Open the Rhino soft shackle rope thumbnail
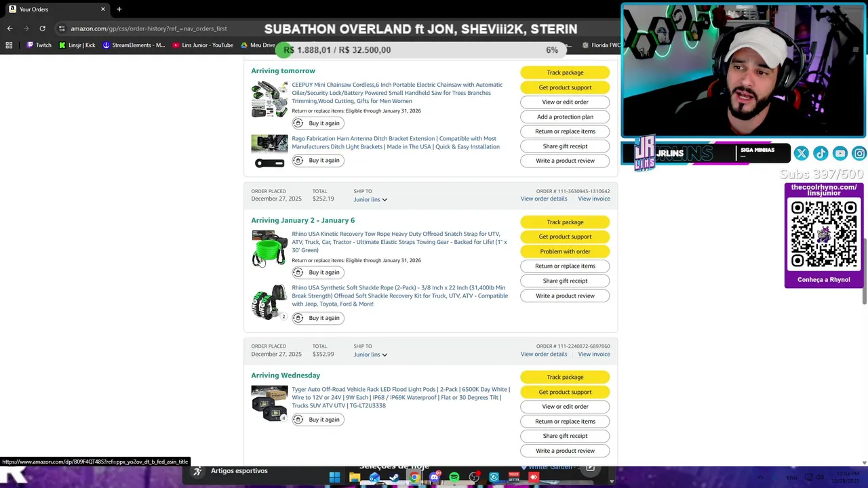 (269, 302)
